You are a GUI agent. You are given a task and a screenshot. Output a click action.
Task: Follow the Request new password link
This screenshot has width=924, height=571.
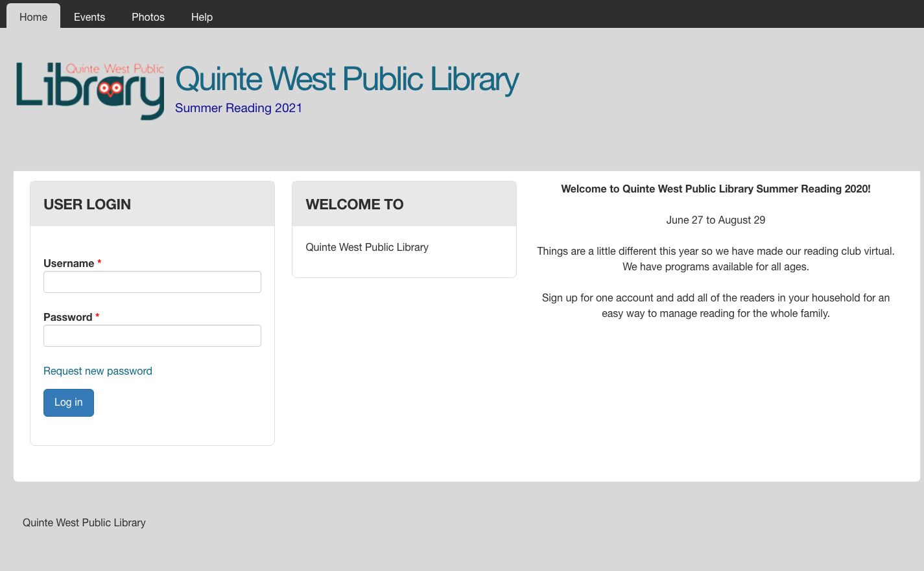tap(98, 371)
